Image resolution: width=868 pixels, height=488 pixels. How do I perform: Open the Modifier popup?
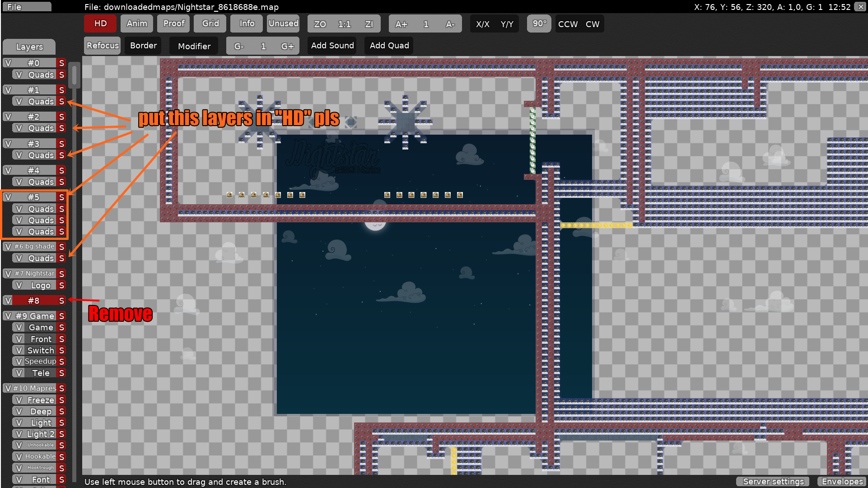coord(194,46)
